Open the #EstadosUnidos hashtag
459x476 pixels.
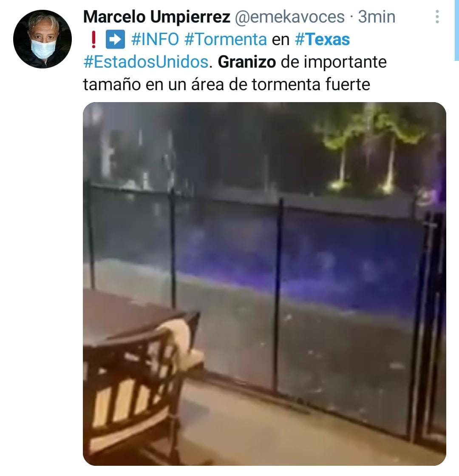tap(146, 62)
